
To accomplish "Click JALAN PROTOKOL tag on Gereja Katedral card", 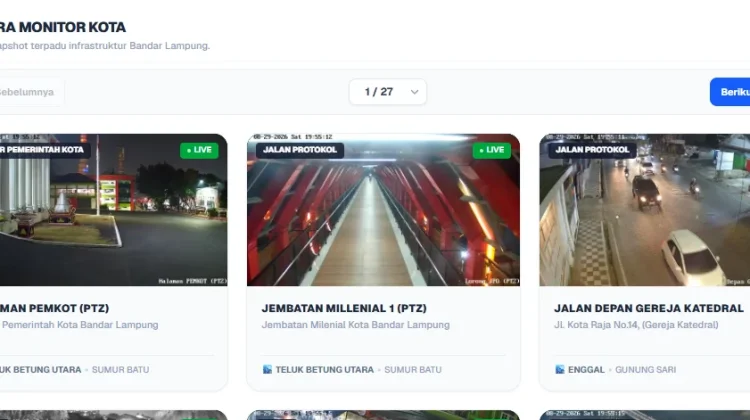I will (592, 150).
